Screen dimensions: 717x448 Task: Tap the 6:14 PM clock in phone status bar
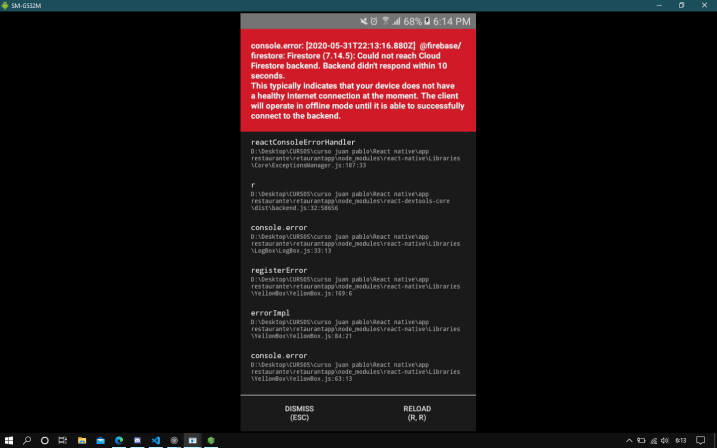click(451, 21)
